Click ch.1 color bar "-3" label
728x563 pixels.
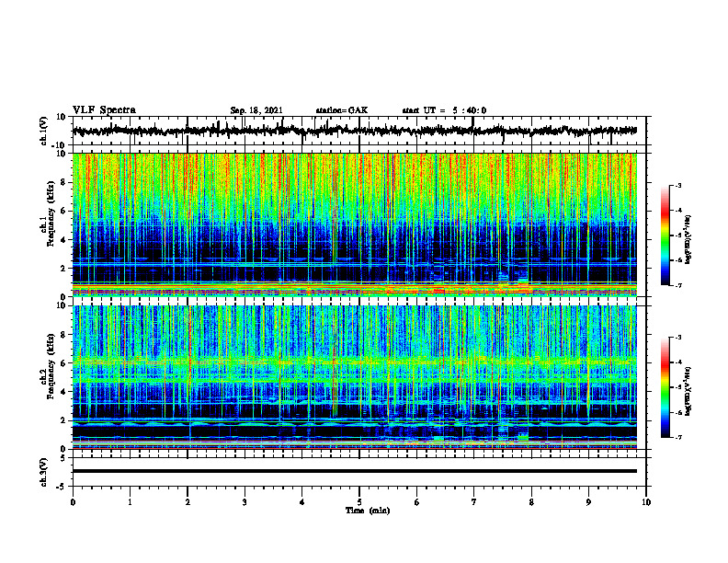[677, 185]
